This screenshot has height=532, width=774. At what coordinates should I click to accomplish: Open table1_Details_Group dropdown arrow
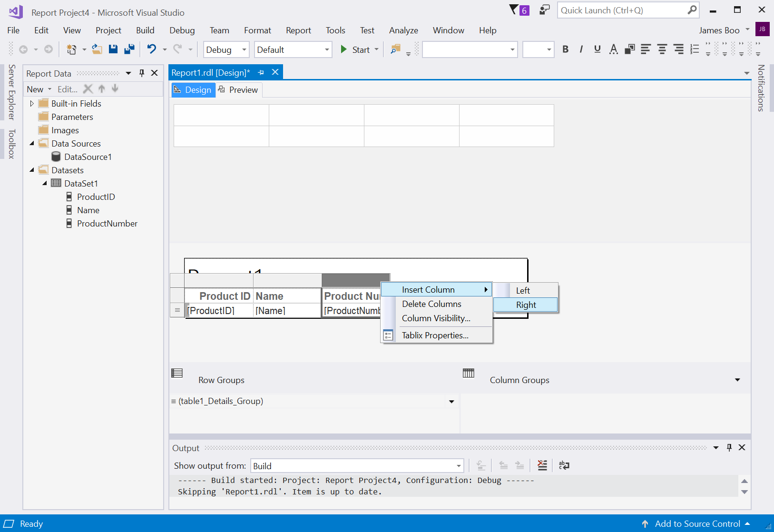(451, 401)
